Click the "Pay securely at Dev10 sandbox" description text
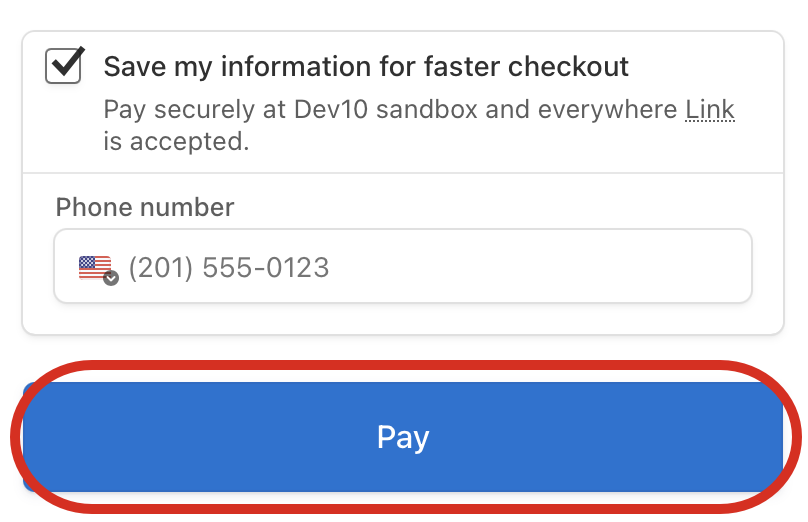This screenshot has width=808, height=522. [291, 109]
